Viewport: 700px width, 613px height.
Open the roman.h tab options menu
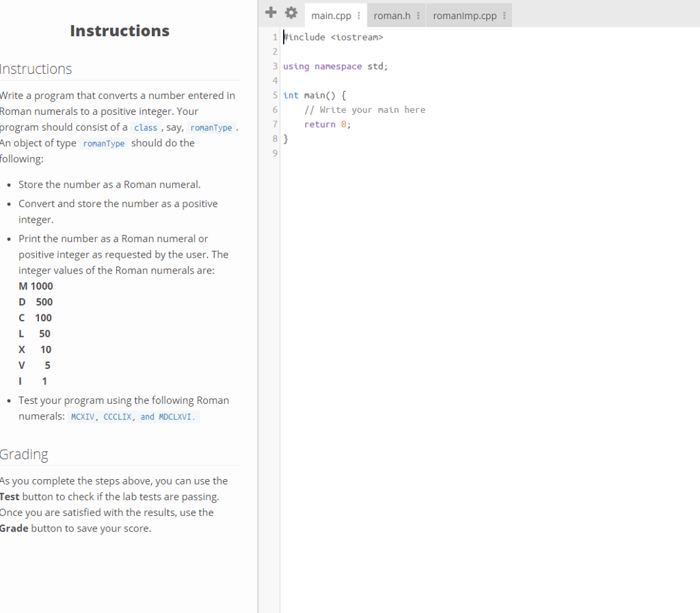point(418,15)
